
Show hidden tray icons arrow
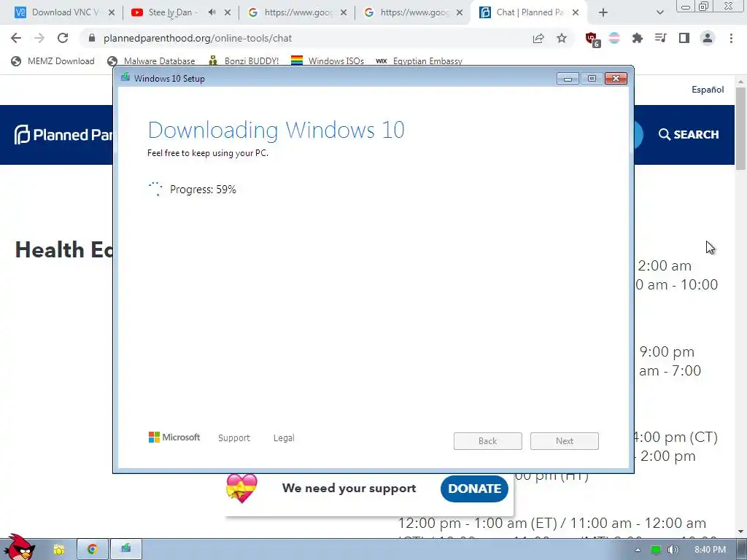point(638,550)
